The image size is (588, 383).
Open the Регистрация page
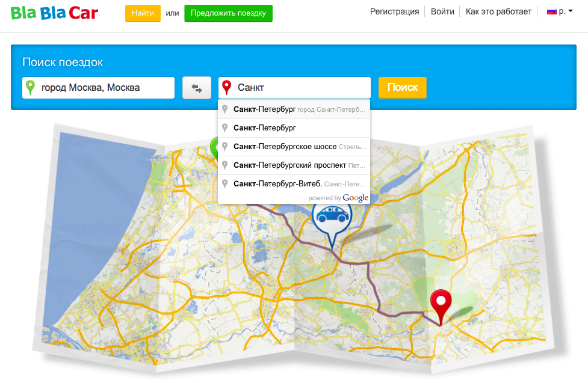coord(394,11)
